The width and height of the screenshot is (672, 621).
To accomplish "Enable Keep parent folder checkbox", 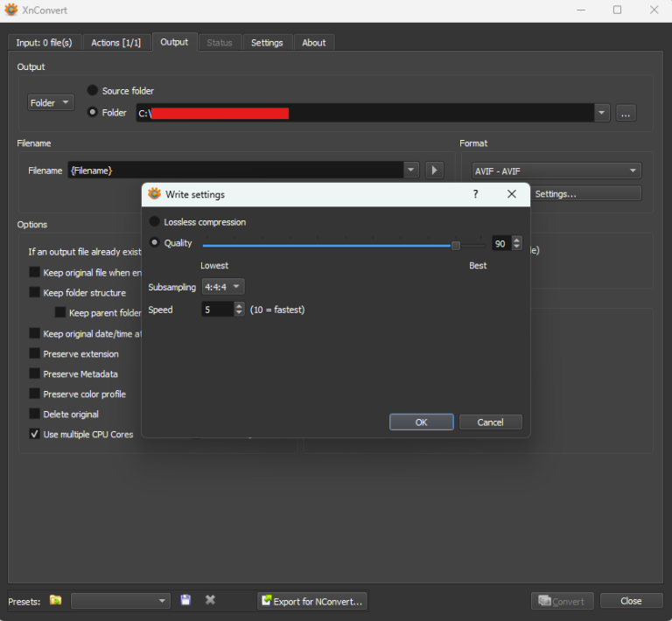I will [60, 312].
